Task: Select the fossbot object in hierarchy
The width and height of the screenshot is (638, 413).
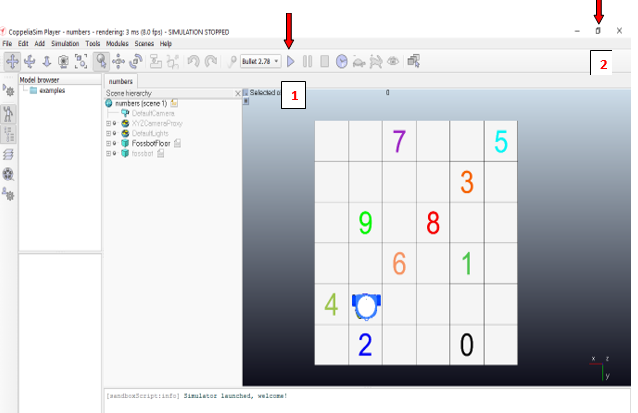Action: [145, 153]
